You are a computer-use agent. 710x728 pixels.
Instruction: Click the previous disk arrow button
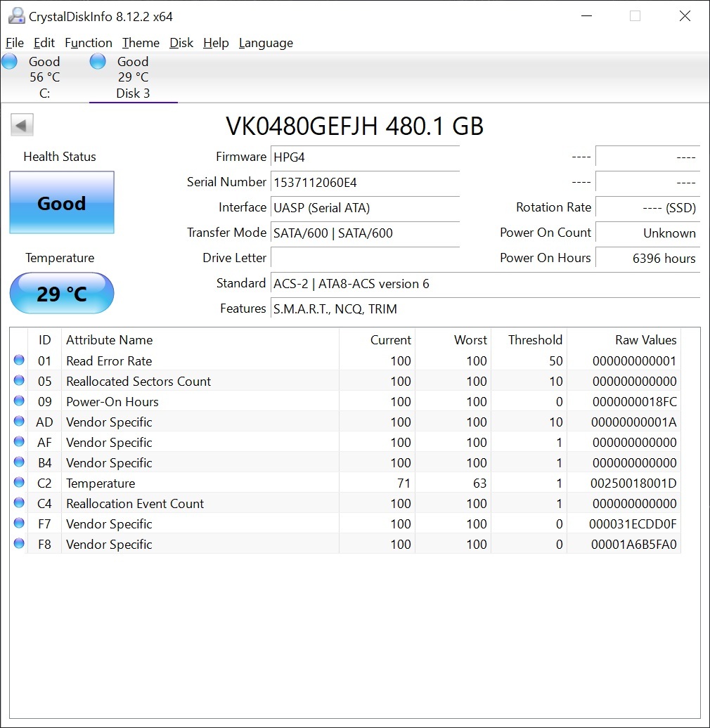point(22,125)
